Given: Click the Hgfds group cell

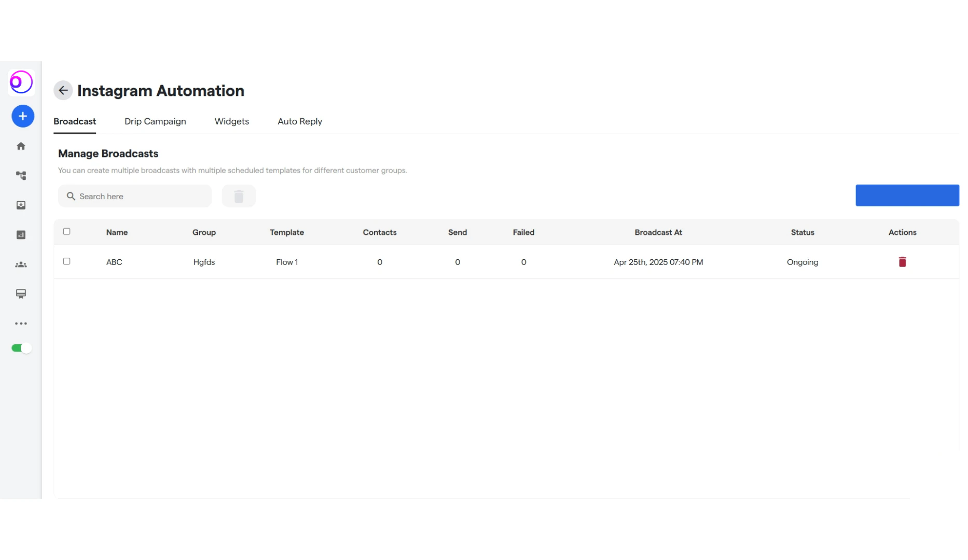Looking at the screenshot, I should [204, 262].
